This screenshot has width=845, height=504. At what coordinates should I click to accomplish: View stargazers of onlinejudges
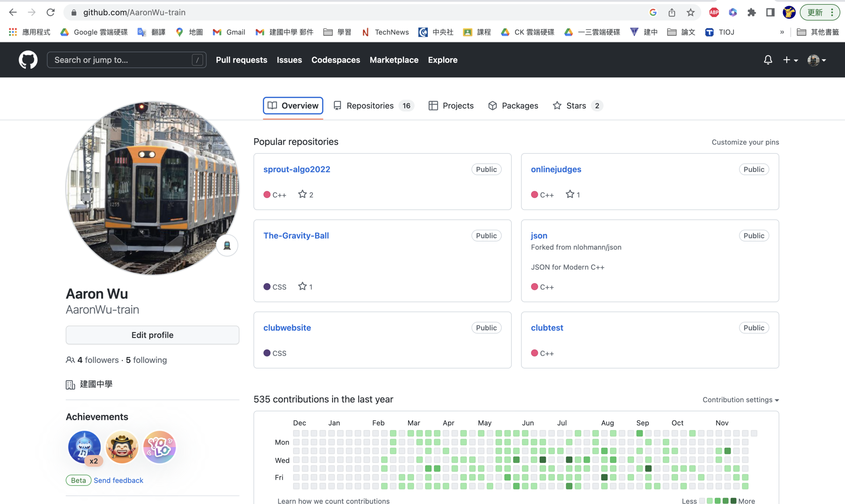point(573,195)
